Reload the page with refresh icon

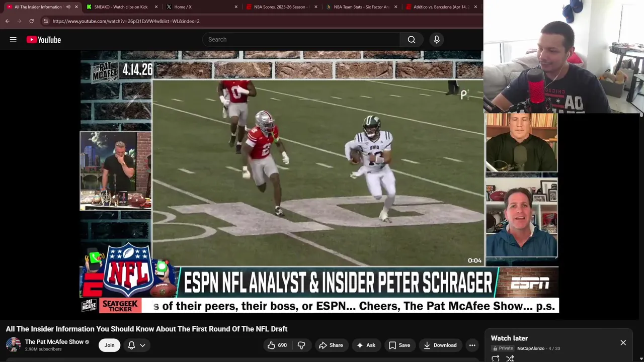tap(31, 21)
